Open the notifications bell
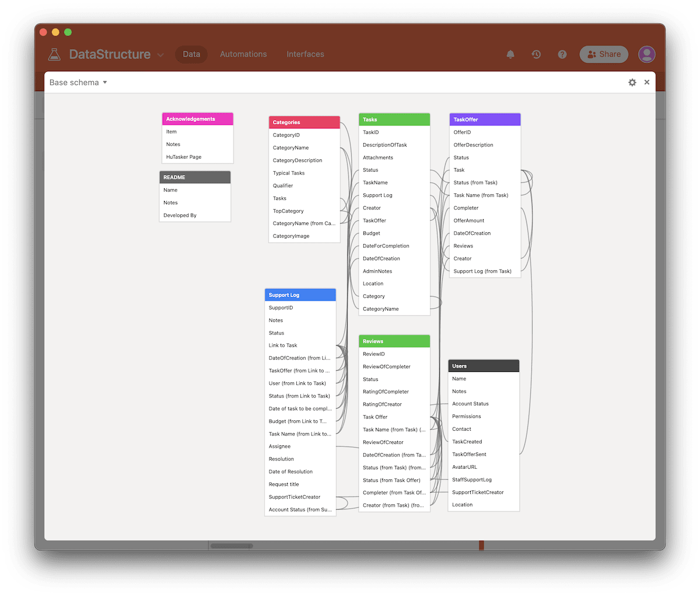The image size is (700, 596). 510,54
